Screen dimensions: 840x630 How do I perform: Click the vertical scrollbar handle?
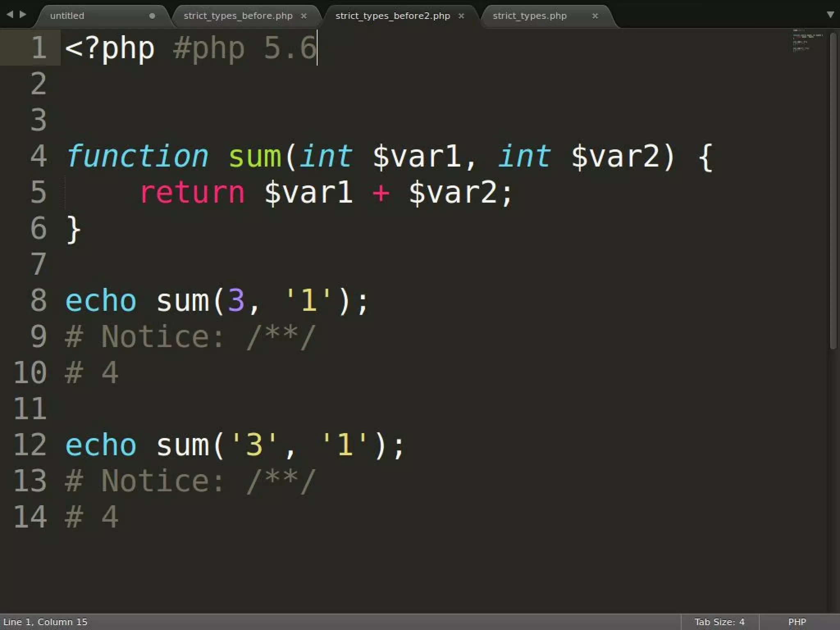(x=833, y=191)
